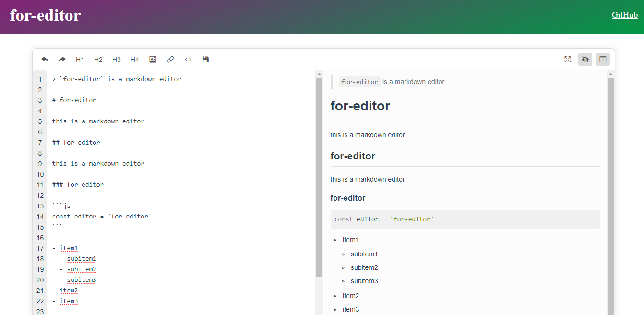644x315 pixels.
Task: Click the for-editor page title
Action: [x=45, y=15]
